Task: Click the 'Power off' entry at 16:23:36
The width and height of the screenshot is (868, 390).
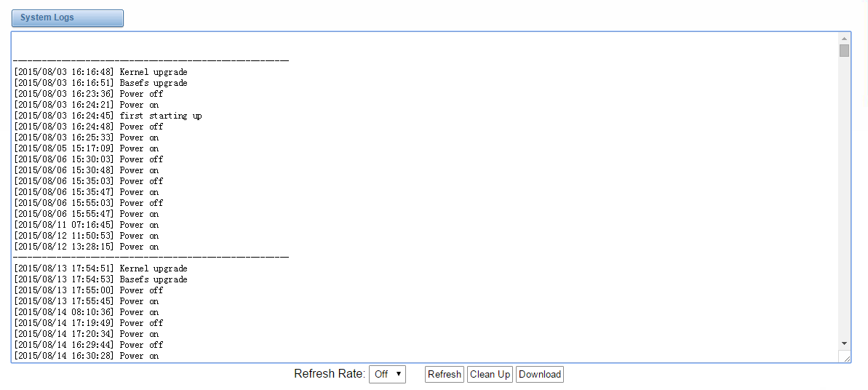Action: pos(89,94)
